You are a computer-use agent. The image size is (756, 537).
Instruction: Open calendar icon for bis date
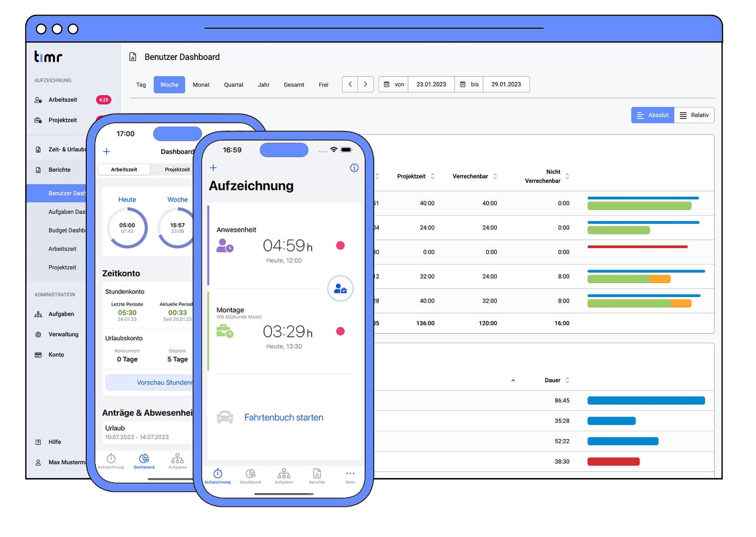(x=462, y=84)
